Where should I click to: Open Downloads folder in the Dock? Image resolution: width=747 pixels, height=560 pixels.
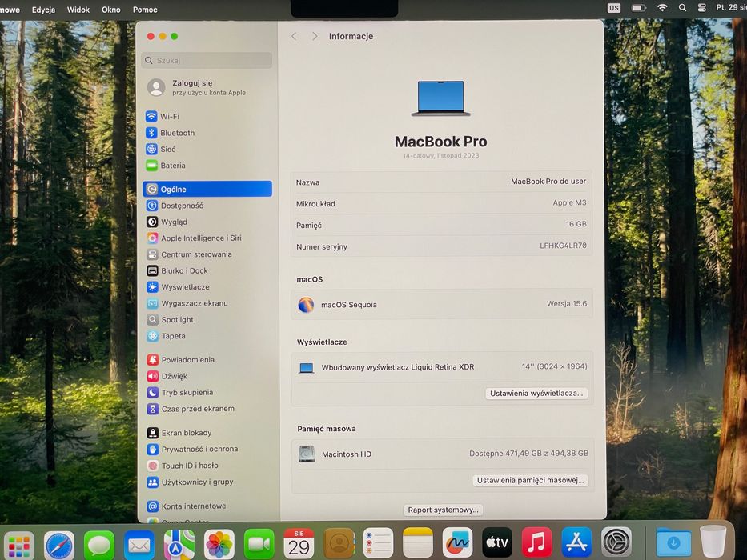click(673, 542)
